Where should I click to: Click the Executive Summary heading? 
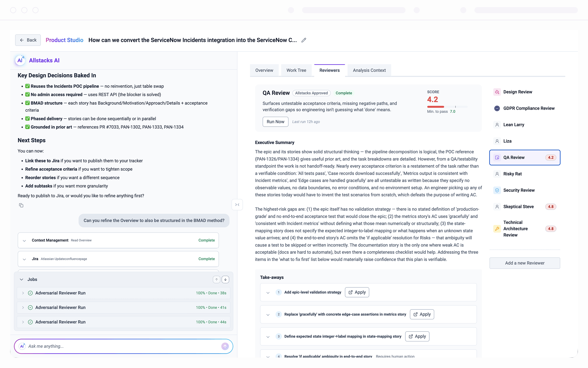[x=274, y=143]
